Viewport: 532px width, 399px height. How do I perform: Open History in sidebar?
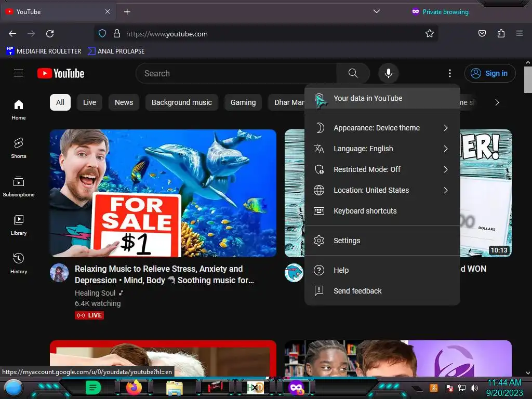point(19,263)
